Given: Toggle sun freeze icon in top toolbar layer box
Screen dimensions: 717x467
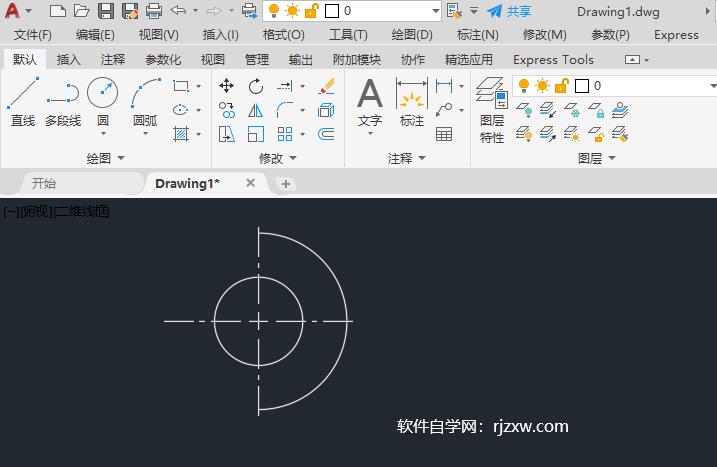Looking at the screenshot, I should pos(292,11).
